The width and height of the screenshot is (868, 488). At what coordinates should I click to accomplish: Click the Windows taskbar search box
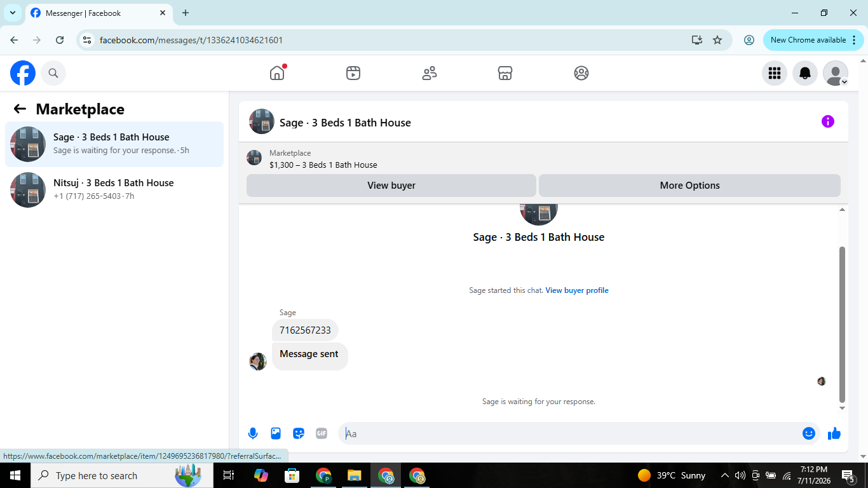[121, 475]
